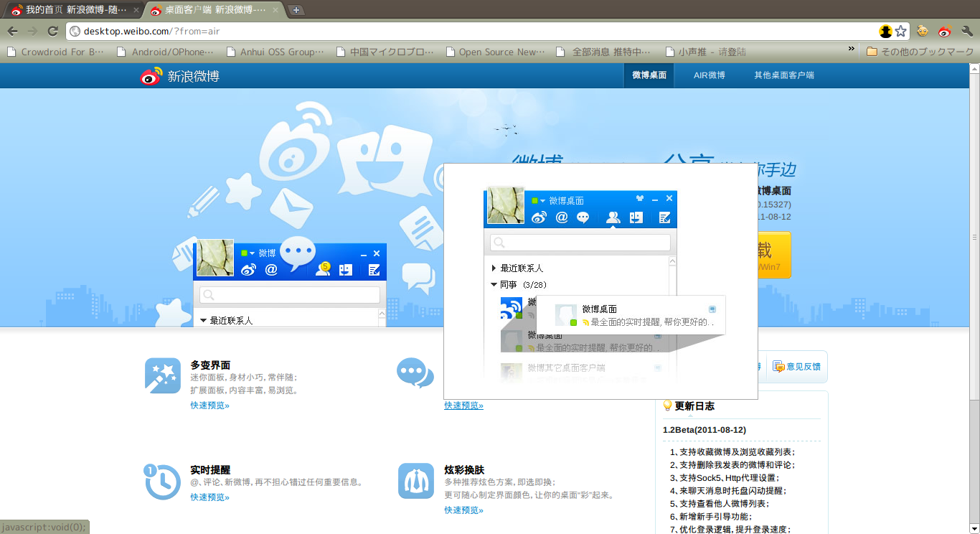Open groups icon in preview popup toolbar
This screenshot has width=980, height=534.
[636, 217]
